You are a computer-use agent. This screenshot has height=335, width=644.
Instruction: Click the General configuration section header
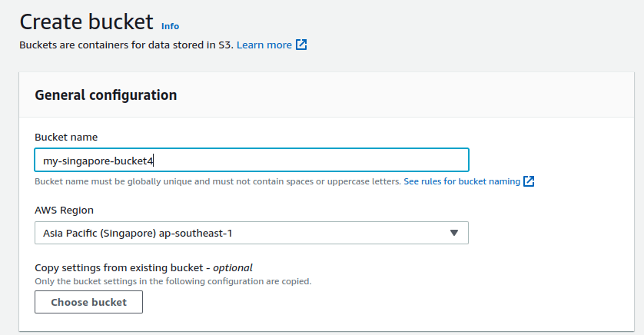point(106,95)
